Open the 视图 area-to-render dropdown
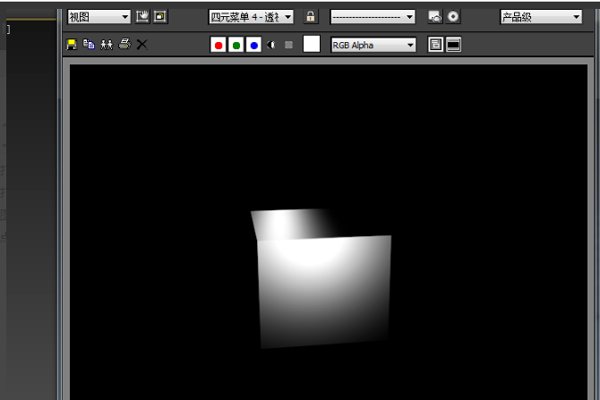 98,17
